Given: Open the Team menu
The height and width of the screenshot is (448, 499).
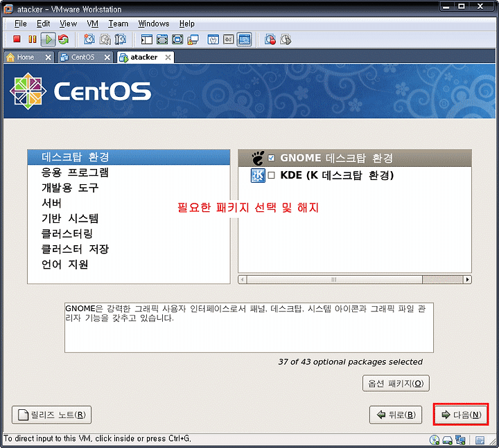Looking at the screenshot, I should tap(118, 24).
